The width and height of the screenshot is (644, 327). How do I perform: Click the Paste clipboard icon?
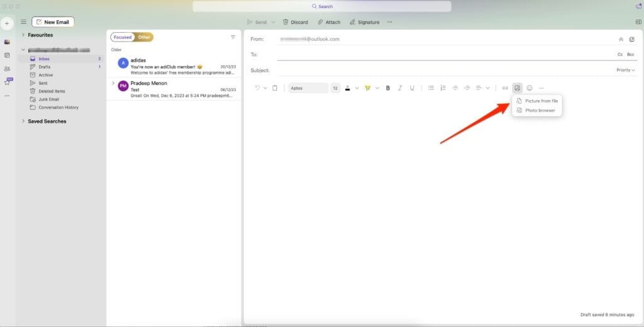tap(275, 88)
